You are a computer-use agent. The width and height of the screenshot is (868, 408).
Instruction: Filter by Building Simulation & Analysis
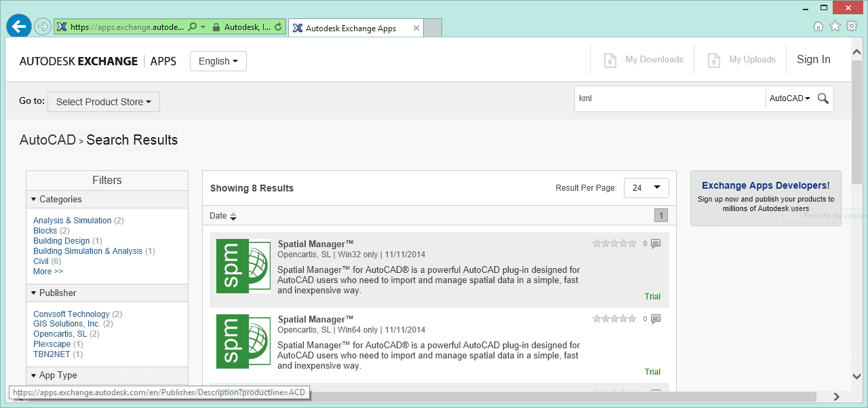tap(88, 251)
